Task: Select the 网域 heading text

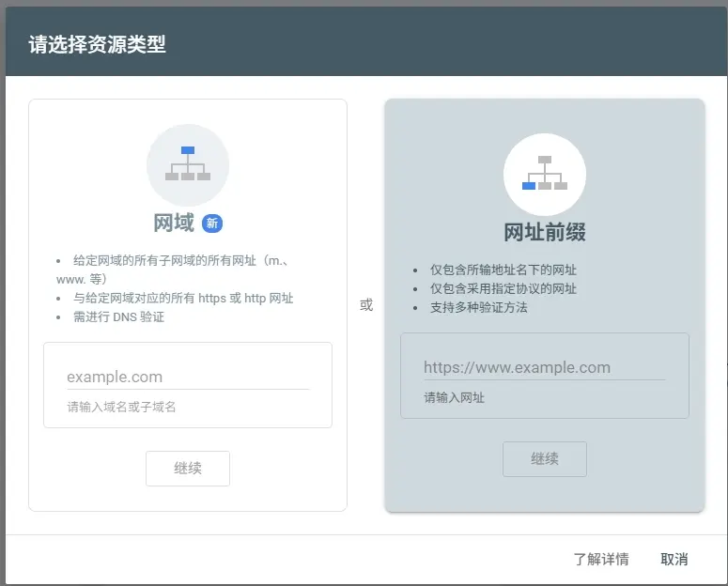Action: coord(174,223)
